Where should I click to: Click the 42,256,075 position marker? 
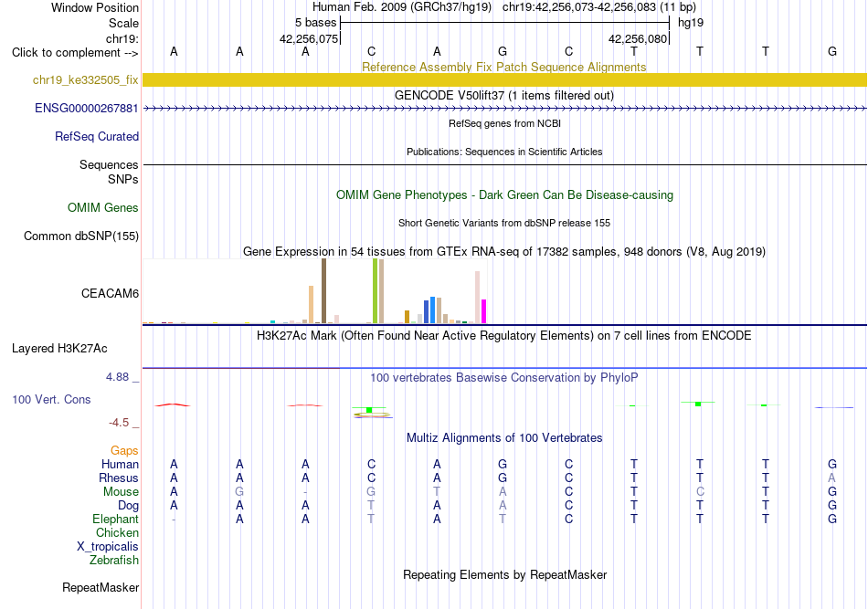pos(309,38)
